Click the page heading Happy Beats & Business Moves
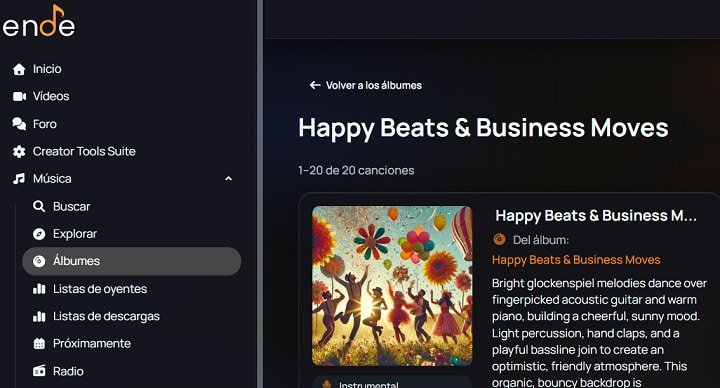The image size is (720, 388). point(483,127)
